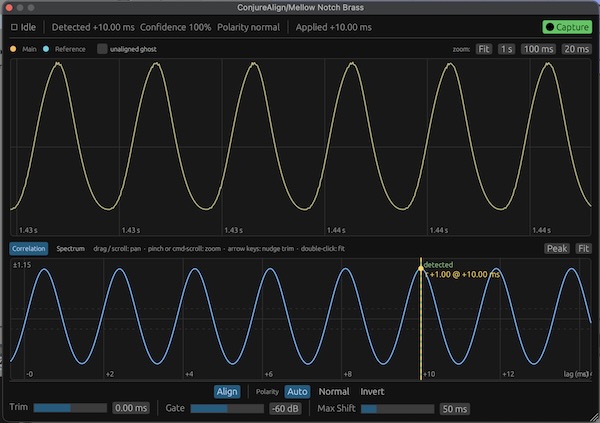Click the Trim slider

tap(70, 408)
